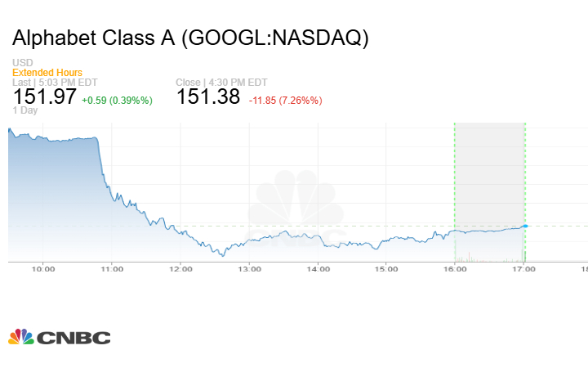This screenshot has height=368, width=588.
Task: Click the 14:00 time axis label
Action: [318, 268]
